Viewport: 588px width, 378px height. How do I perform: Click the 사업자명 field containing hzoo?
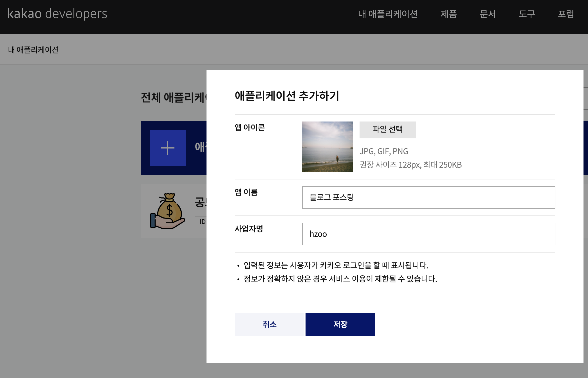[428, 234]
